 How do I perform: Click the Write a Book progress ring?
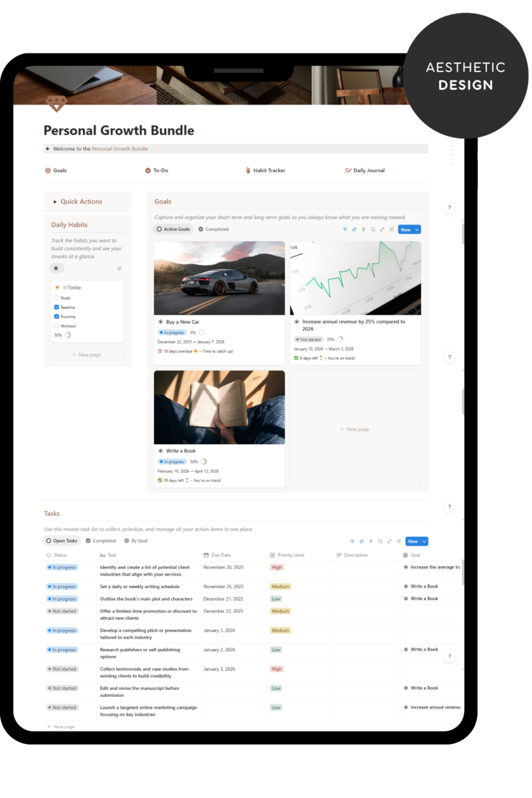pyautogui.click(x=203, y=461)
